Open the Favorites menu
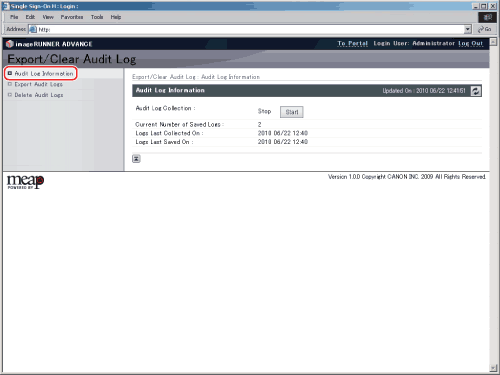Screen dimensions: 500x375 click(72, 17)
